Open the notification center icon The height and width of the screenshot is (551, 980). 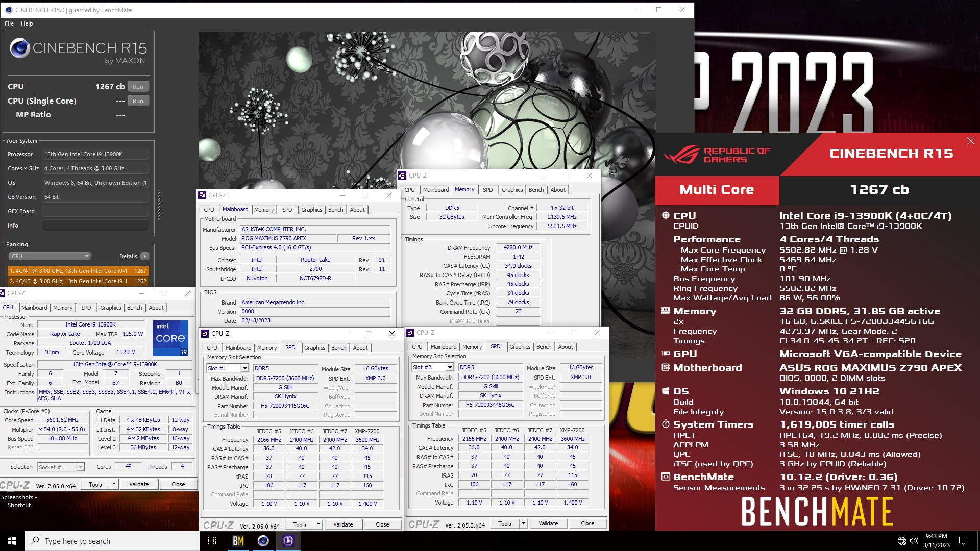(963, 541)
